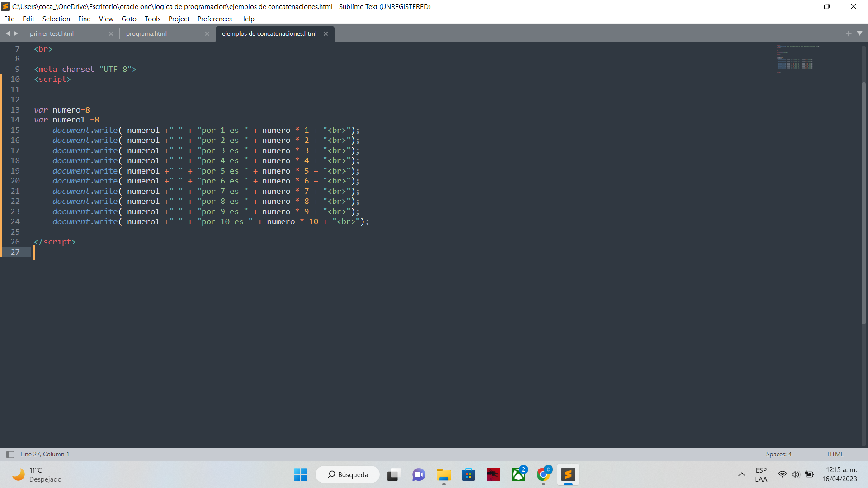Click line number 19 in the gutter

[x=15, y=171]
